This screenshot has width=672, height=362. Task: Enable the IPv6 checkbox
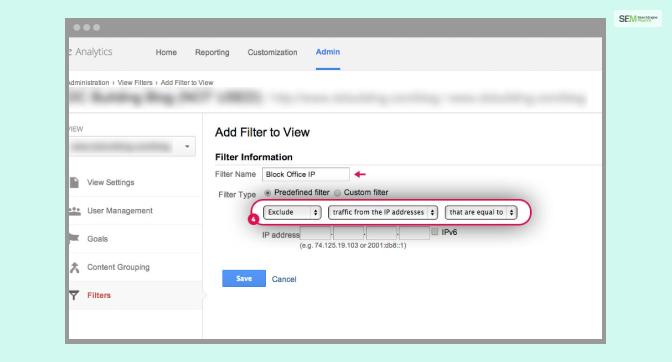pos(435,232)
